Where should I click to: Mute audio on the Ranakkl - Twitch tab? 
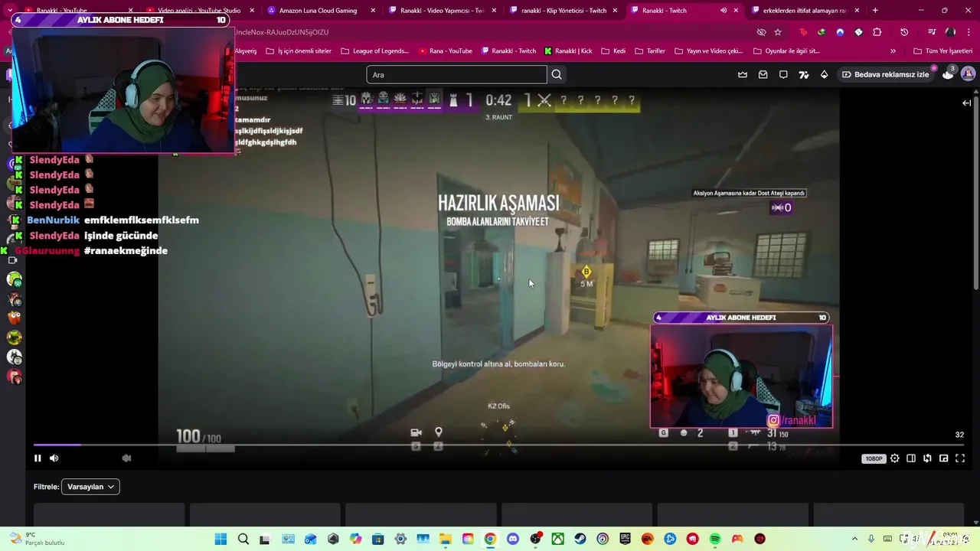coord(724,11)
